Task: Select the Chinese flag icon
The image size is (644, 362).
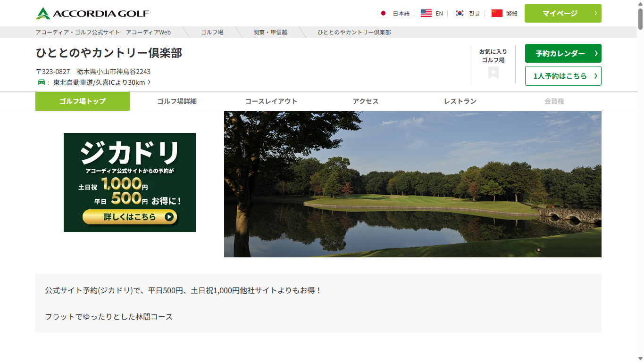Action: click(x=497, y=13)
